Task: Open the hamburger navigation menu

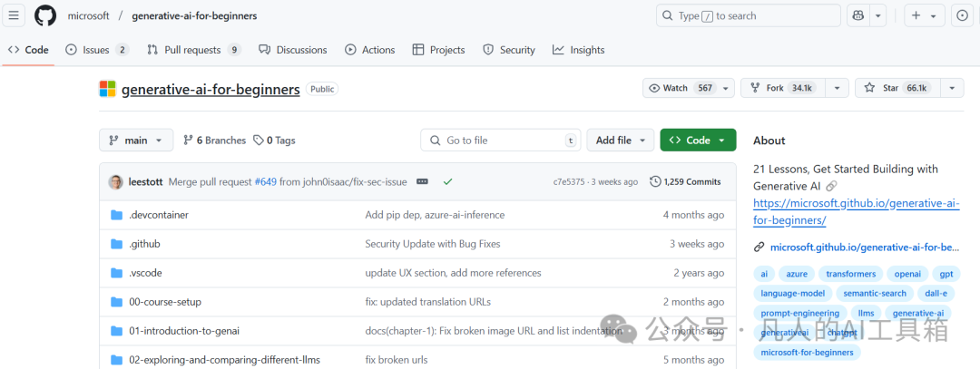Action: pyautogui.click(x=14, y=15)
